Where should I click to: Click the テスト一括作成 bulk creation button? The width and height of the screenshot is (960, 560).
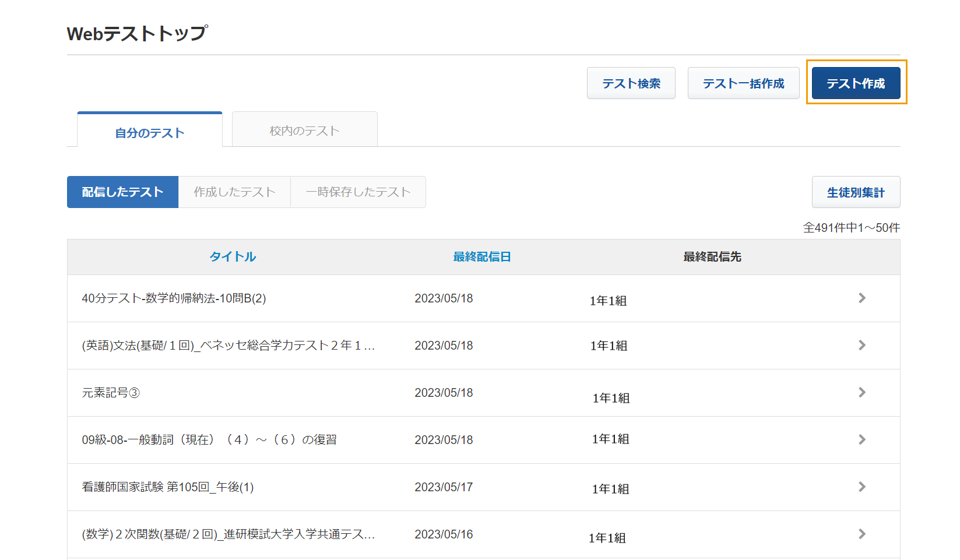tap(743, 83)
